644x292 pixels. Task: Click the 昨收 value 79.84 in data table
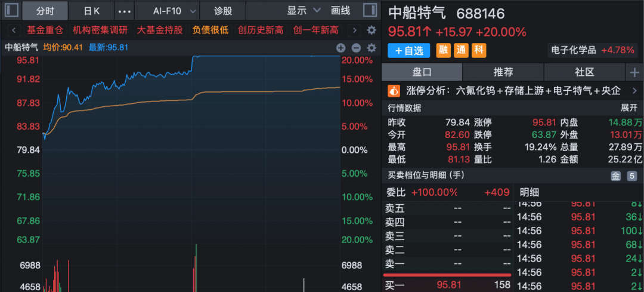459,122
